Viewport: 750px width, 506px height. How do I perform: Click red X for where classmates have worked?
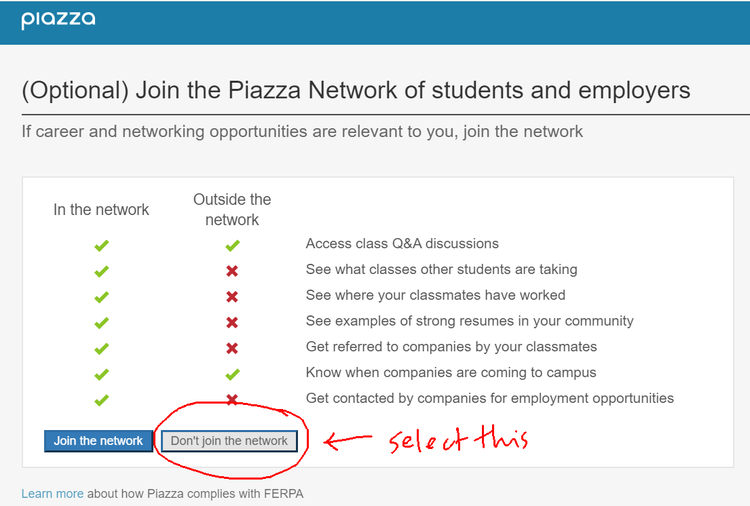coord(232,297)
